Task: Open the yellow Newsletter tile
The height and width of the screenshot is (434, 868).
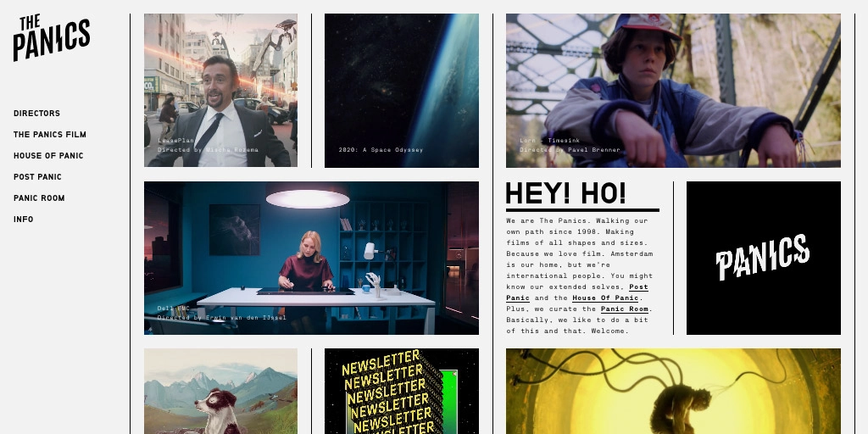Action: click(401, 391)
